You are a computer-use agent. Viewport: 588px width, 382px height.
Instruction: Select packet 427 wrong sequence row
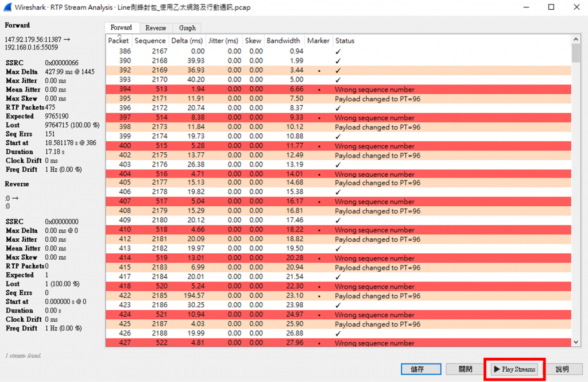pyautogui.click(x=338, y=342)
